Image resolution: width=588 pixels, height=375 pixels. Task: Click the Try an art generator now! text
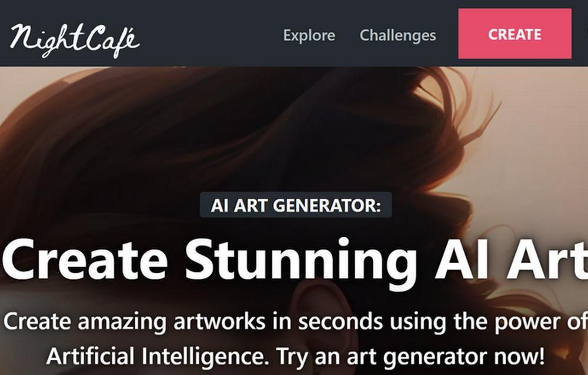[410, 356]
